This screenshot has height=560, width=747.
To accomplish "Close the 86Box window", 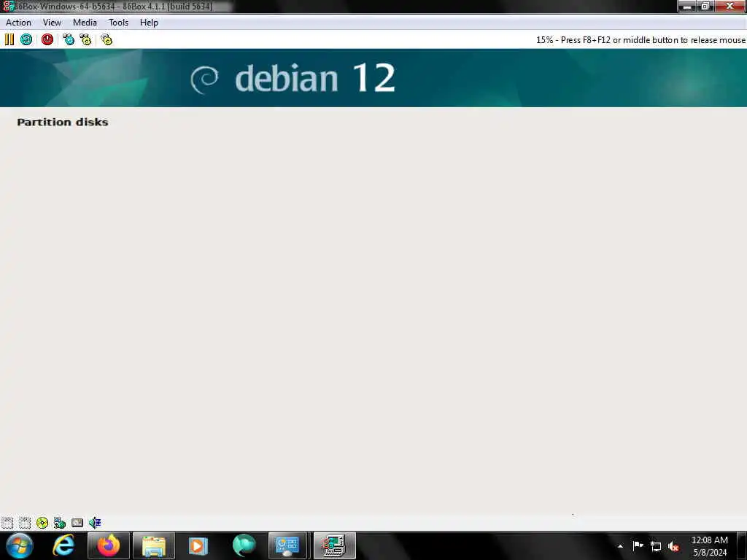I will click(x=729, y=6).
